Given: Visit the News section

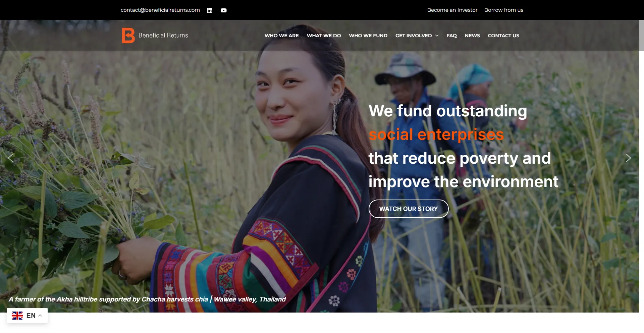Looking at the screenshot, I should [472, 36].
